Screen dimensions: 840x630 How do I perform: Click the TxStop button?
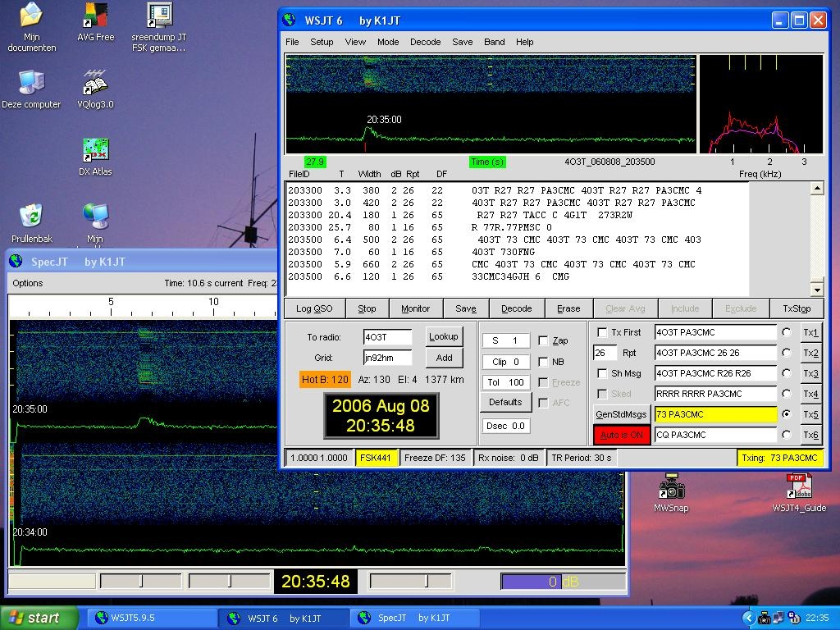(797, 308)
